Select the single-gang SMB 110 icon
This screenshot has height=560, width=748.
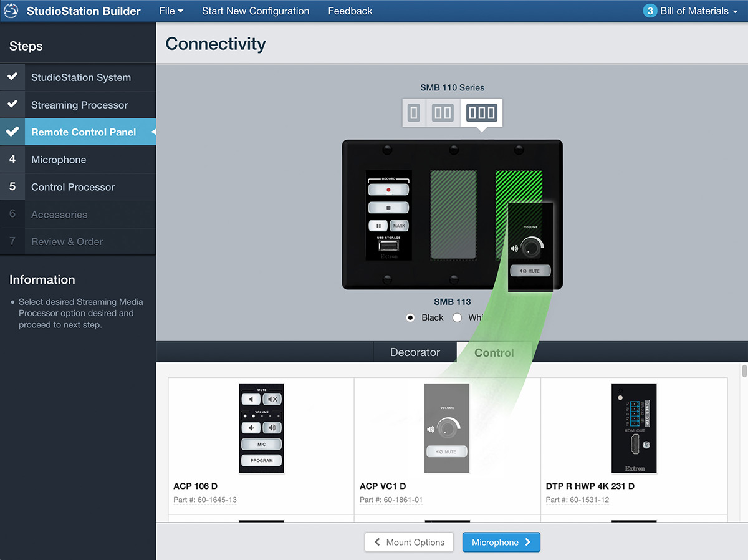tap(414, 113)
